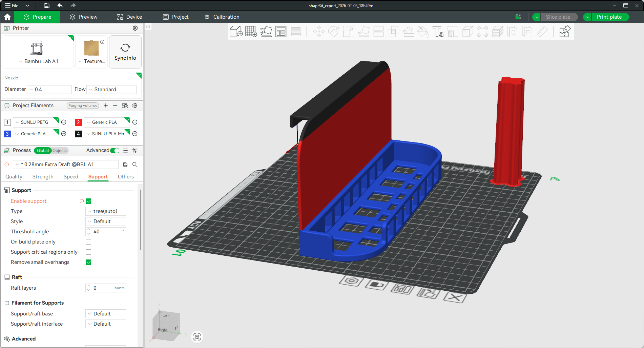Reset view with camera icon below viewport

point(197,337)
